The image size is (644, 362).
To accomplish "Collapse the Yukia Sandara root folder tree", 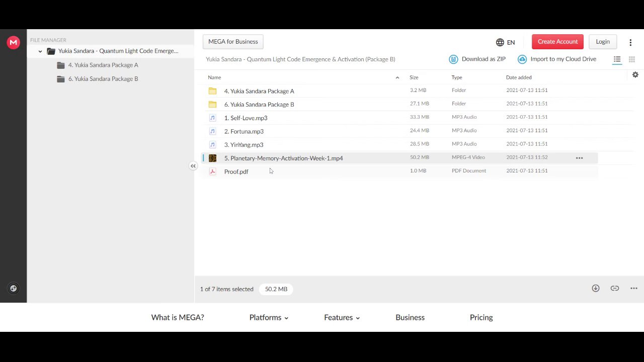I will 40,51.
